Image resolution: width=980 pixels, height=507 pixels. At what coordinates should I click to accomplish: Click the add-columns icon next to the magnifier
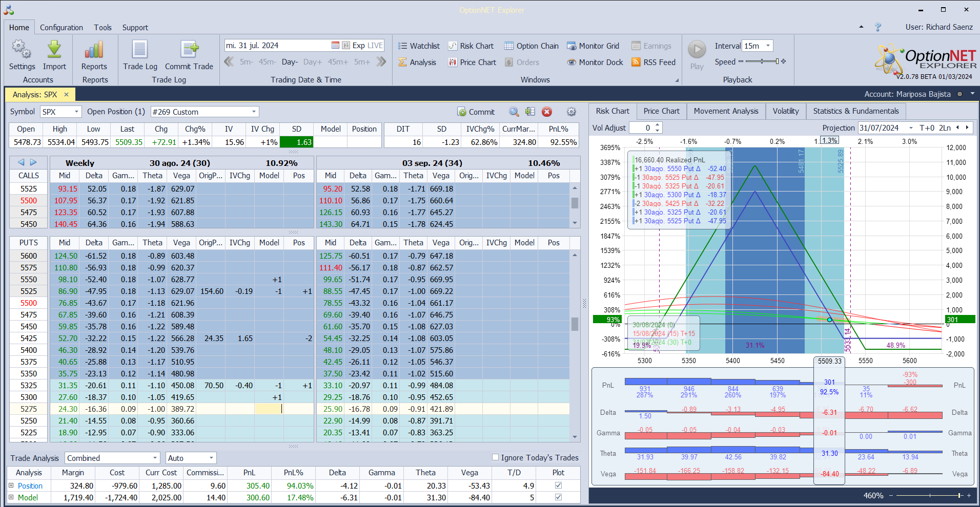(530, 112)
